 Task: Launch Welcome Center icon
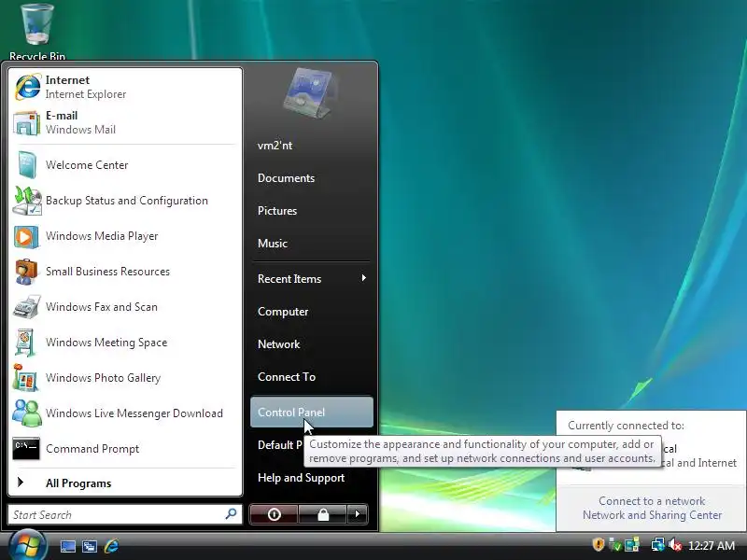click(27, 165)
